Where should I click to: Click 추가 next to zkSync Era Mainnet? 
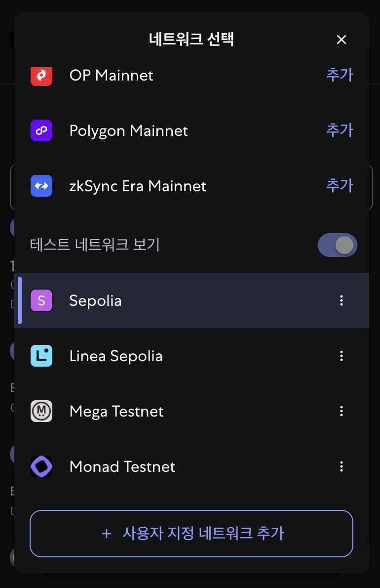[340, 186]
